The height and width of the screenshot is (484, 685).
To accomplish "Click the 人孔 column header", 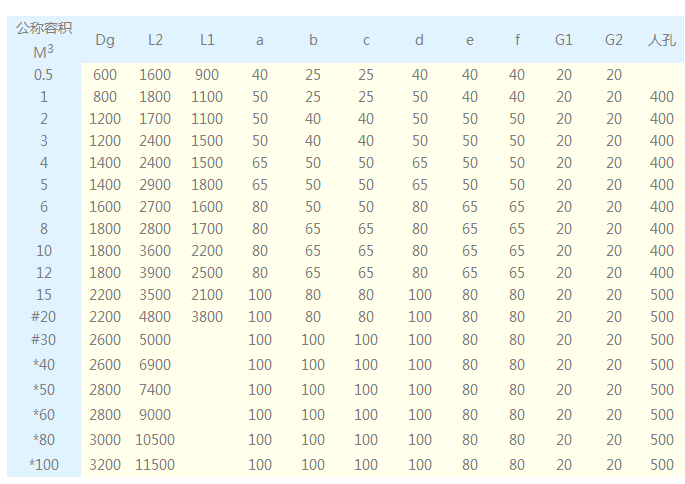I will [662, 40].
